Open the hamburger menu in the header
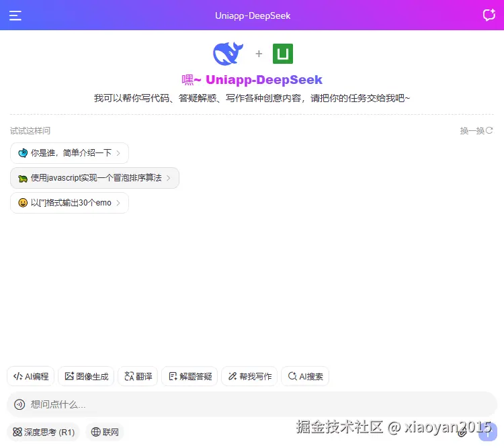 pyautogui.click(x=15, y=15)
